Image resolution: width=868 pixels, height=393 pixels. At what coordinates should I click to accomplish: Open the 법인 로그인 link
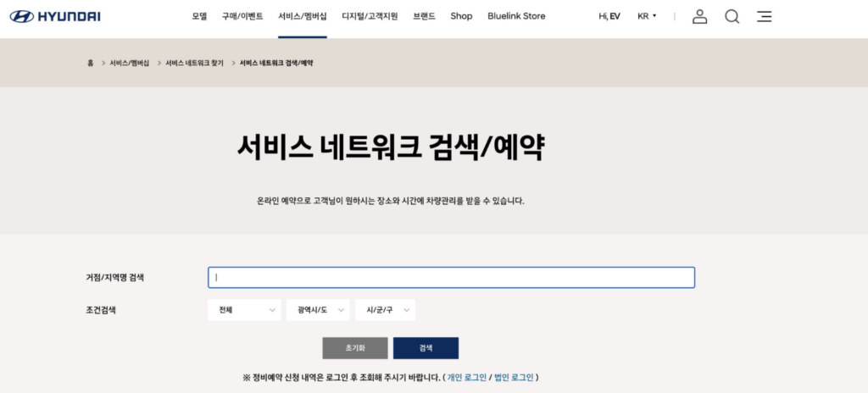[514, 378]
